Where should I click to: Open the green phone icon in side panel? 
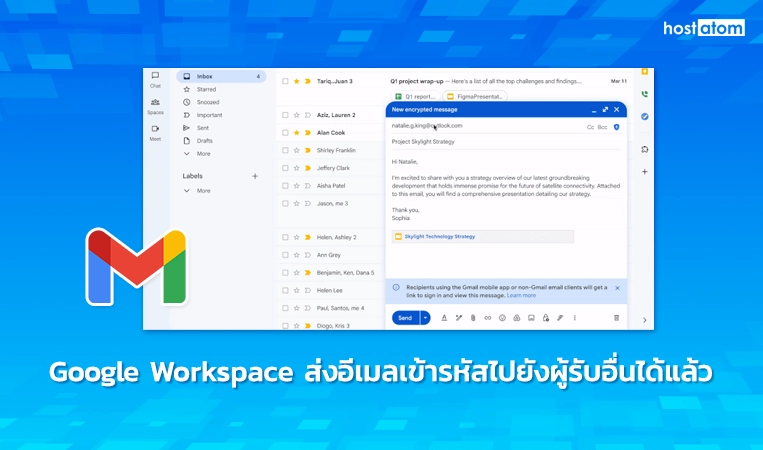645,94
